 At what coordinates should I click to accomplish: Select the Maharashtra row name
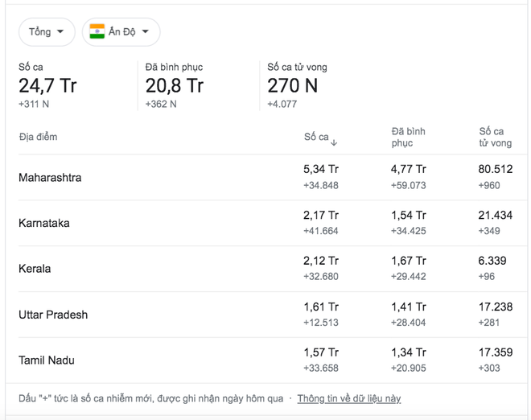pyautogui.click(x=50, y=178)
